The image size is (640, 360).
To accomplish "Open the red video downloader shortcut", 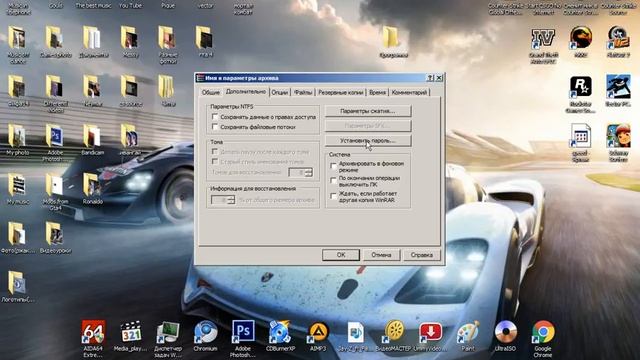I will (x=430, y=333).
